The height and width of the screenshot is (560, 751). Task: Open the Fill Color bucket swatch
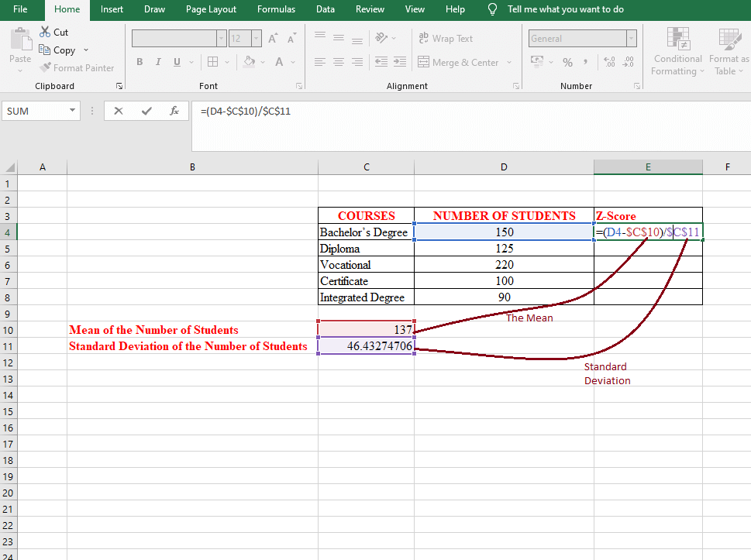point(249,62)
